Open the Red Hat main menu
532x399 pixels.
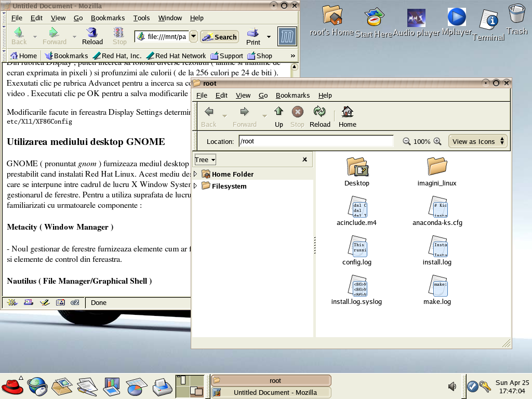click(x=12, y=386)
